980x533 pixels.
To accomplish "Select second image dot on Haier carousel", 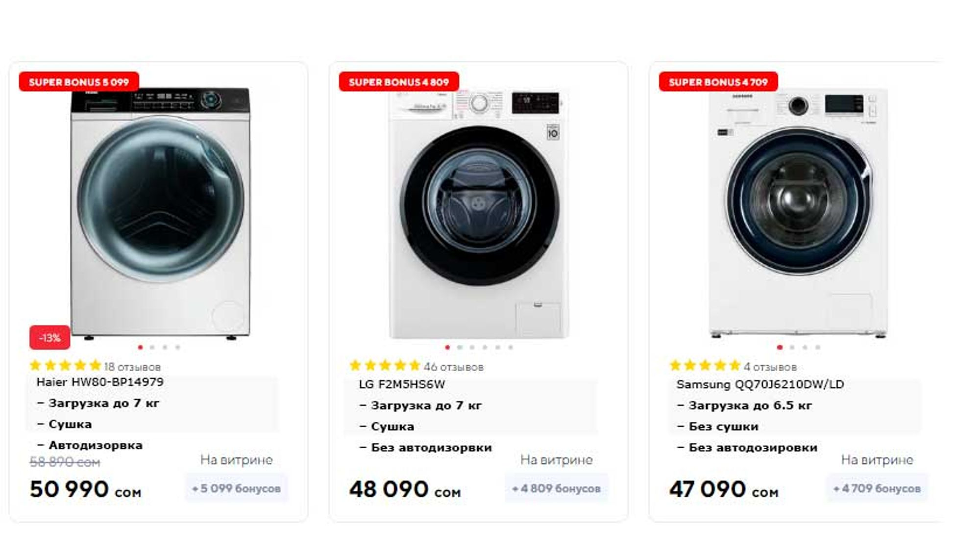I will [x=152, y=348].
